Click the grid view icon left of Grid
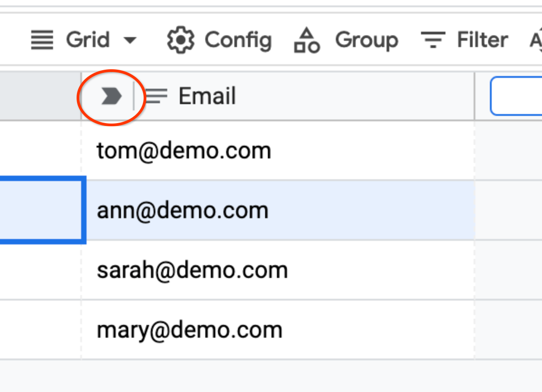This screenshot has height=392, width=542. point(42,39)
